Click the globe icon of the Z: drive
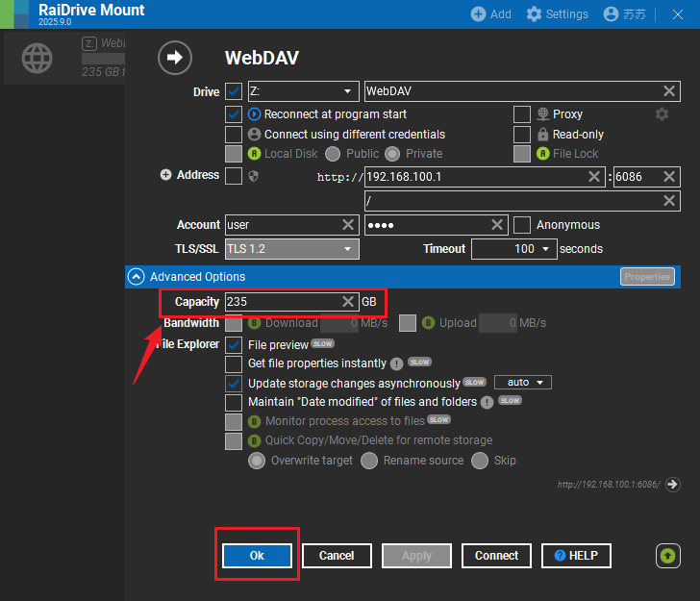The width and height of the screenshot is (700, 601). pos(37,58)
